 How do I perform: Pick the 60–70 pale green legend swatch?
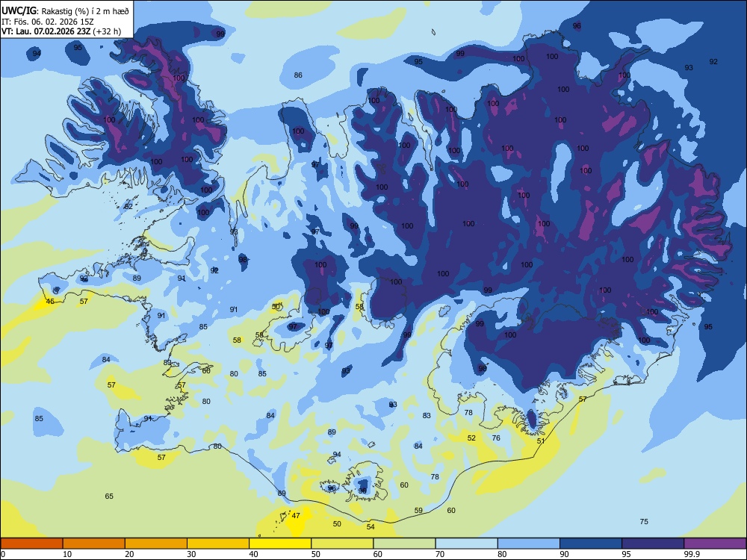click(x=404, y=544)
